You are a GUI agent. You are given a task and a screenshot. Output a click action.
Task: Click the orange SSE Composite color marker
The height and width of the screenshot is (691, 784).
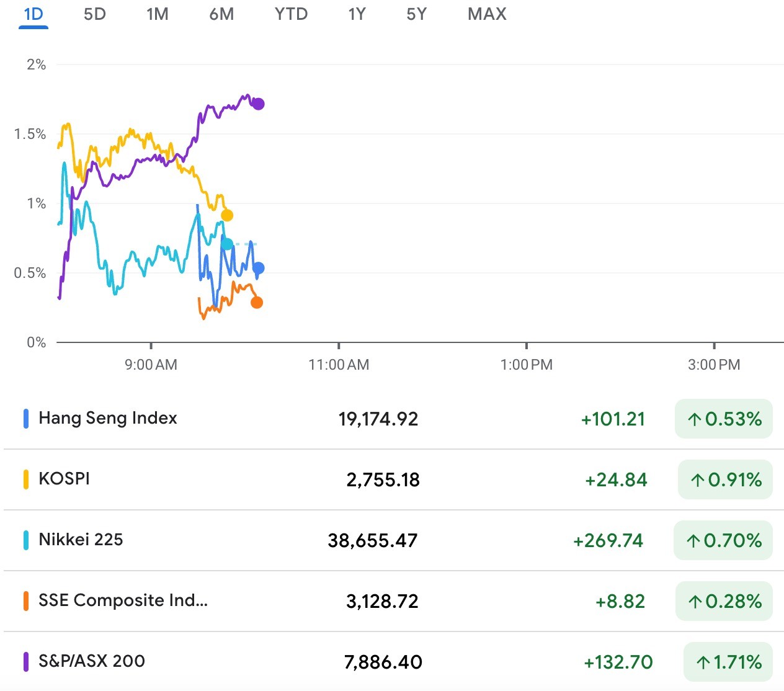(26, 601)
